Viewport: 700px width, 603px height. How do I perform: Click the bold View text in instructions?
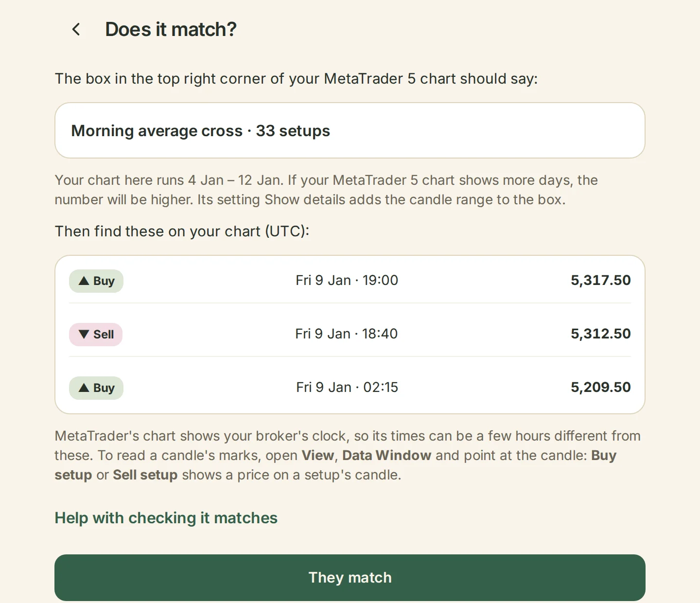[318, 456]
